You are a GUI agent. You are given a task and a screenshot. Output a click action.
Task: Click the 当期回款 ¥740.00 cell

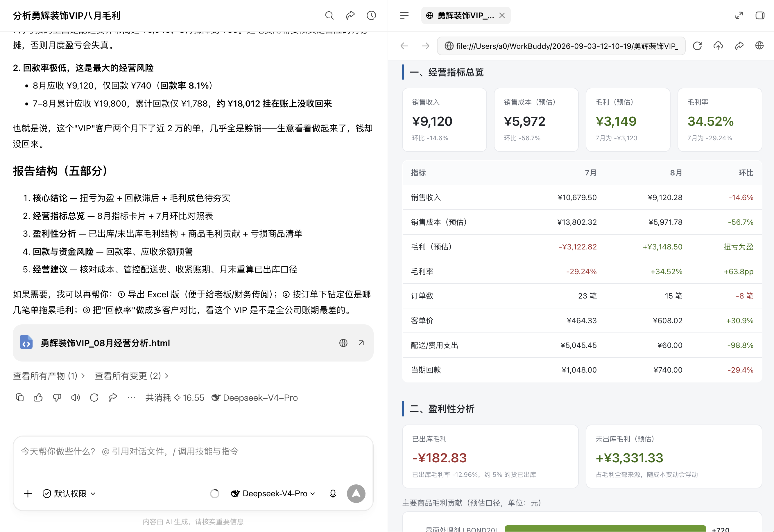(668, 370)
